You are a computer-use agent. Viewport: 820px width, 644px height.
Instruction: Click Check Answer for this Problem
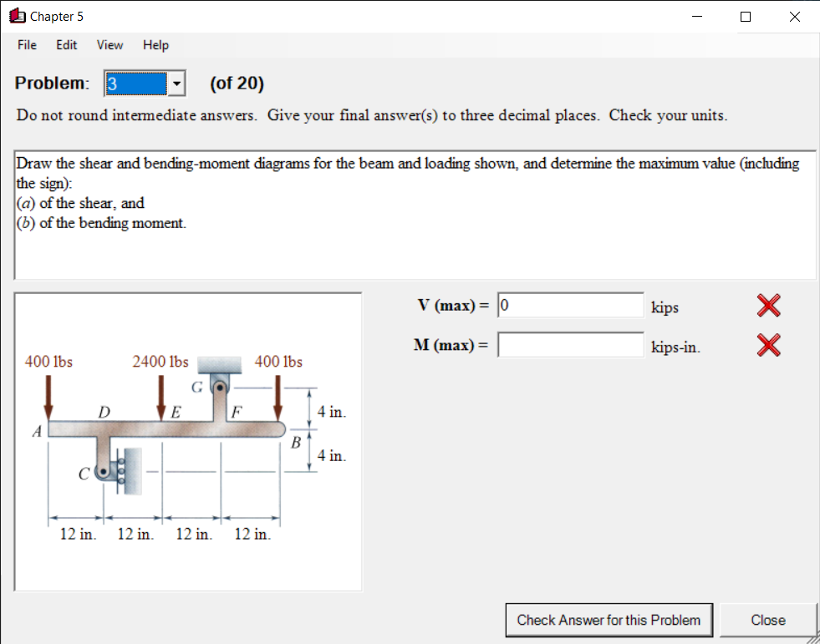609,620
